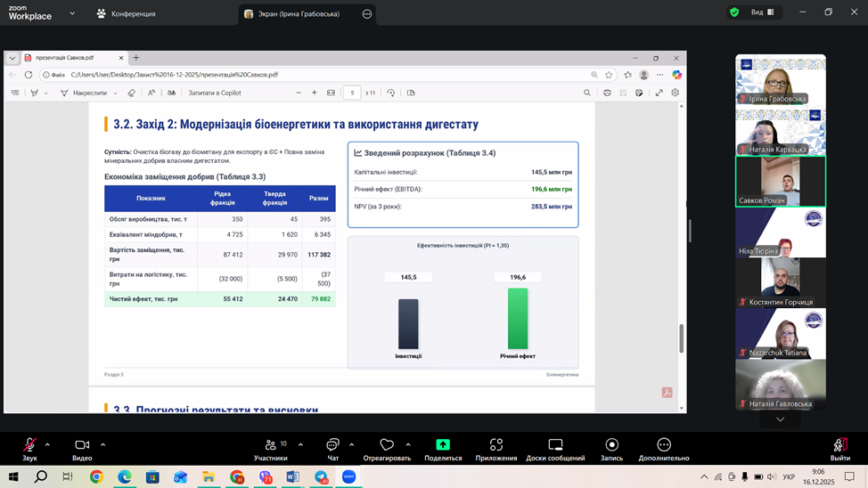The width and height of the screenshot is (868, 488).
Task: Click the PDF eraser tool icon
Action: [131, 93]
